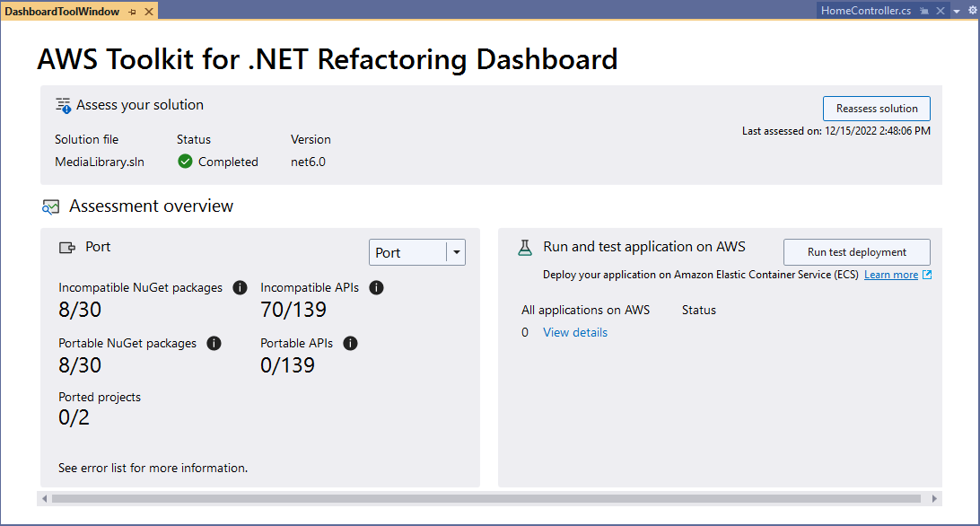Click the Assess your solution icon

63,106
